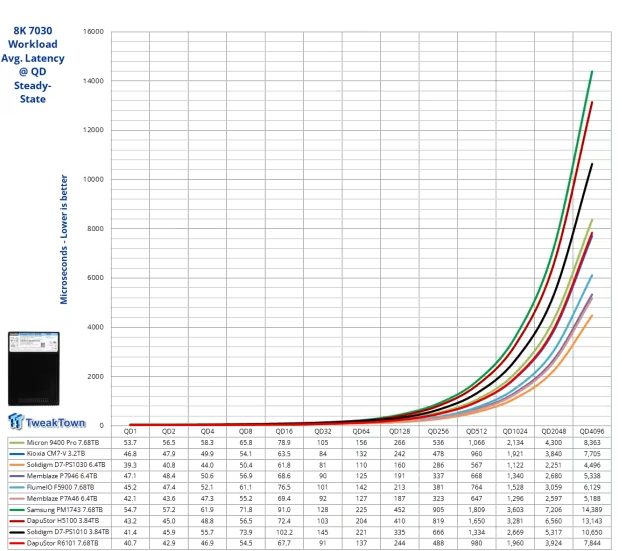Click the 'DapuStor R6101 7.68TB' legend label

(62, 543)
